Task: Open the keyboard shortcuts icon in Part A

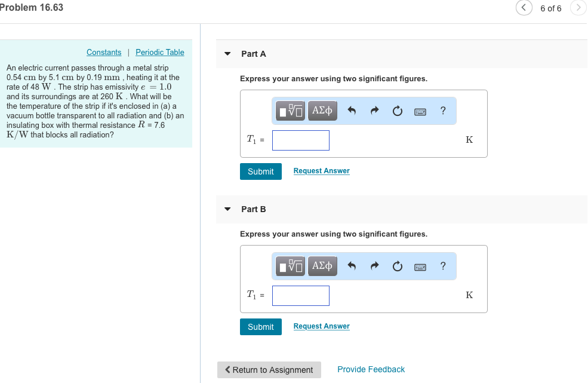Action: click(x=420, y=111)
